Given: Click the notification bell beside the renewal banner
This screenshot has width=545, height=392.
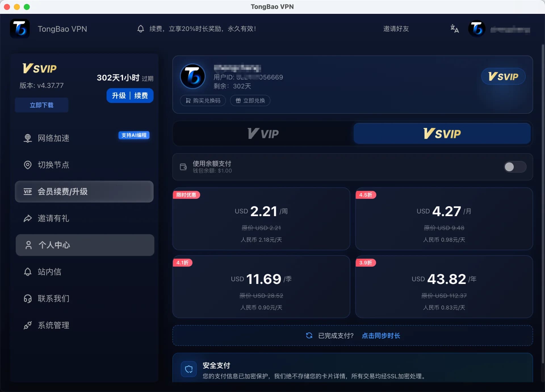Looking at the screenshot, I should (x=141, y=29).
